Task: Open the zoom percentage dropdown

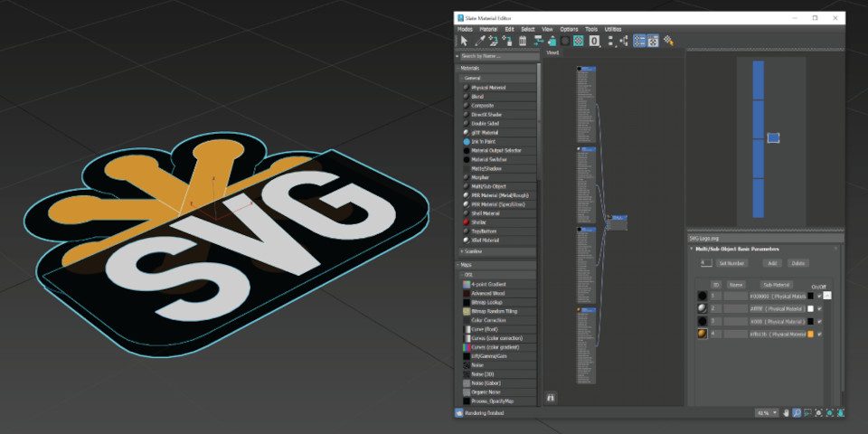Action: pyautogui.click(x=775, y=413)
